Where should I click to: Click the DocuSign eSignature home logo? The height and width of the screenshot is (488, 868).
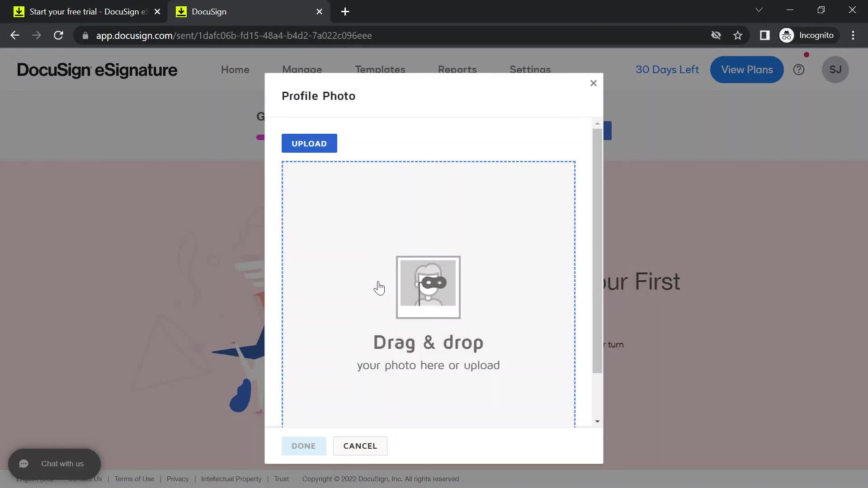tap(97, 70)
